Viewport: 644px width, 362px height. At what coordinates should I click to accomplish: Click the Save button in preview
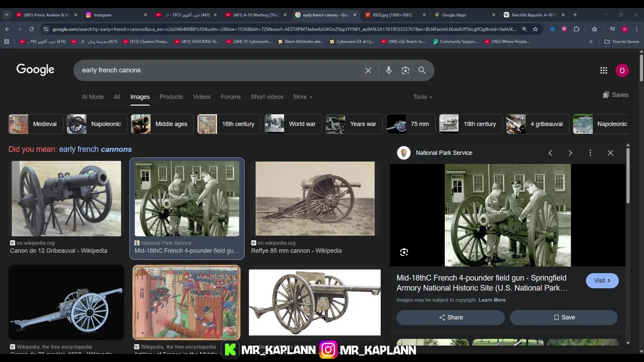[564, 317]
